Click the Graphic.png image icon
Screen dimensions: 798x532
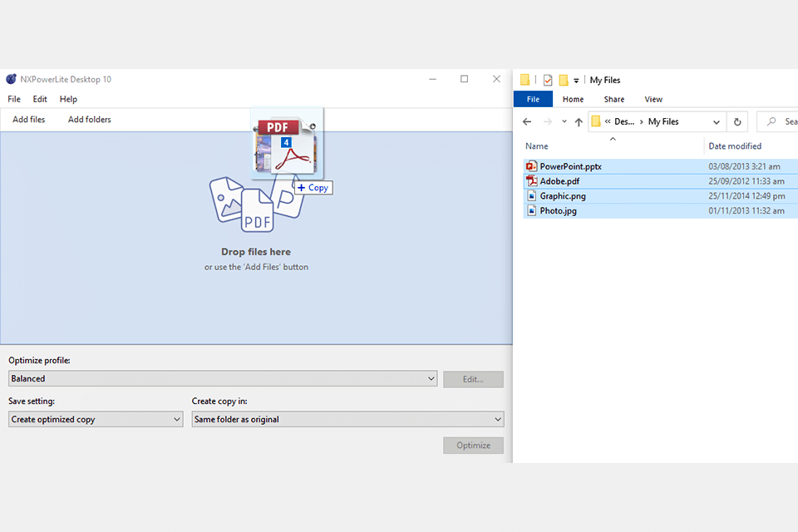coord(532,196)
